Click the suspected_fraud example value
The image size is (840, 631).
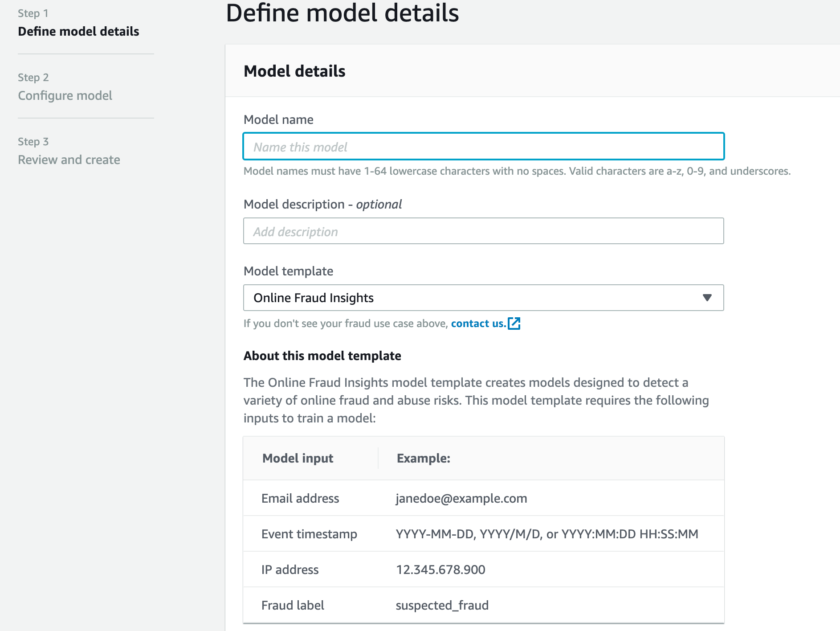(x=442, y=605)
